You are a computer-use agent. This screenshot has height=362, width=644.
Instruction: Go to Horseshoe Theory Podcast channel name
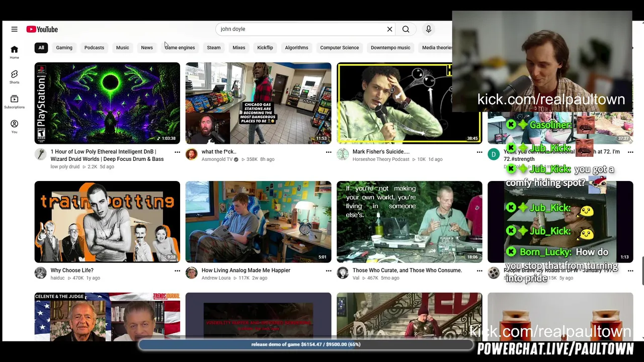381,159
